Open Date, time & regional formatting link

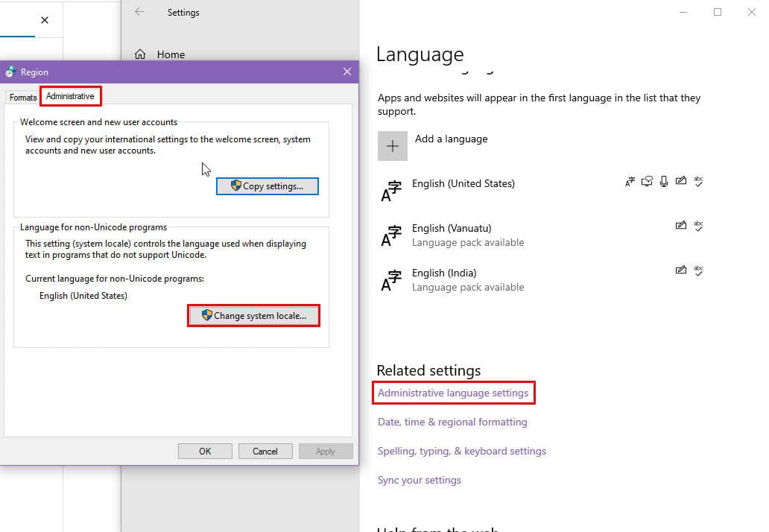[x=452, y=422]
